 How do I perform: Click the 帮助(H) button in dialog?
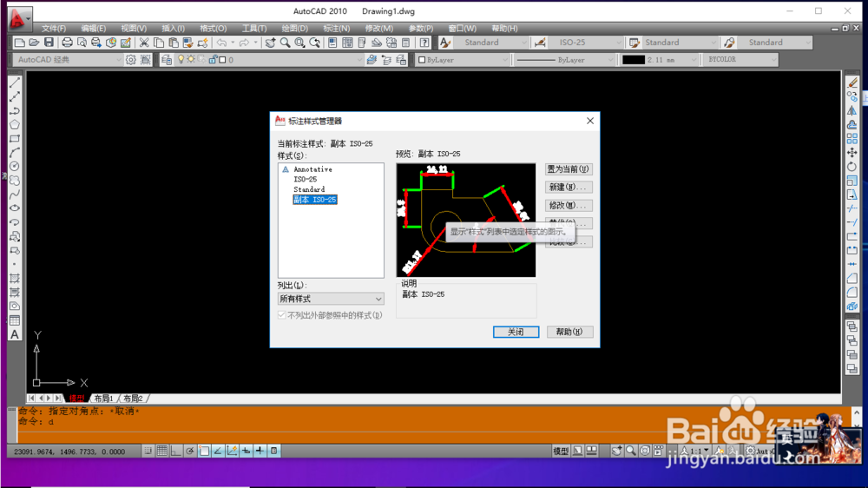click(x=569, y=332)
